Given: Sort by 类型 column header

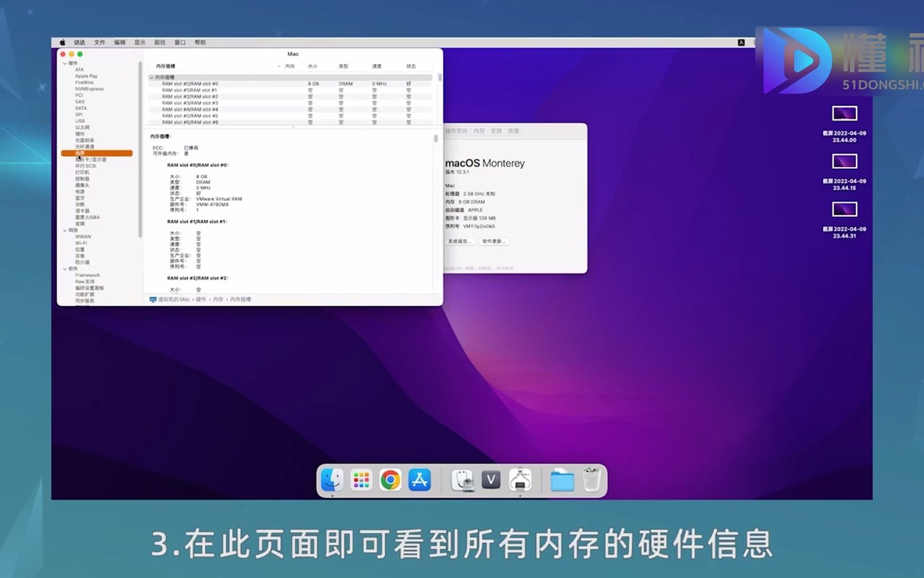Looking at the screenshot, I should point(343,66).
